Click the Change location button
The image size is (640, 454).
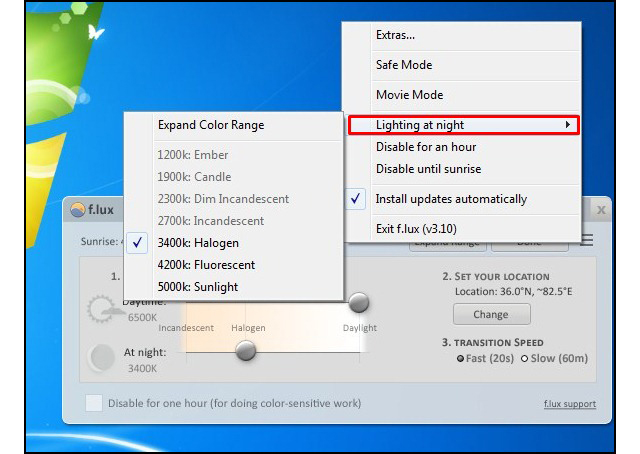(491, 314)
